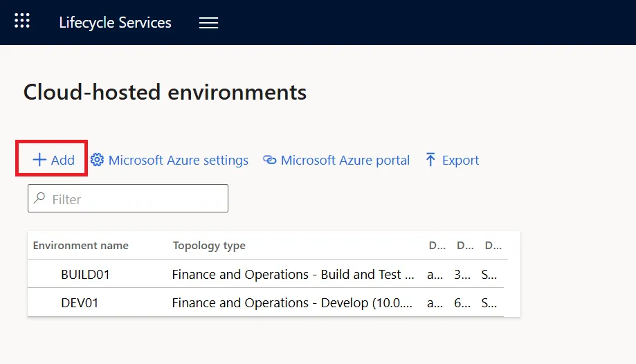Click the 6... cell in DEV01 row
This screenshot has height=364, width=636.
pos(462,303)
